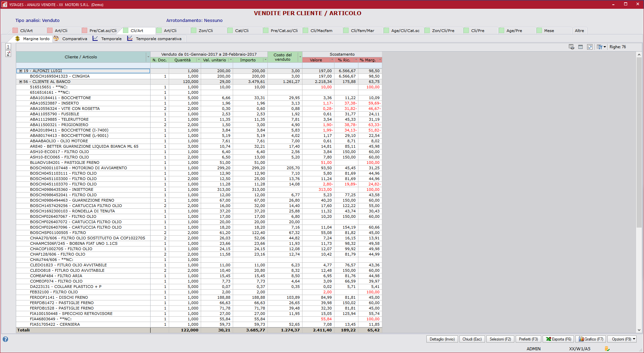Open the Cliente / Articolo column filter arrow
This screenshot has width=644, height=353.
pyautogui.click(x=148, y=57)
